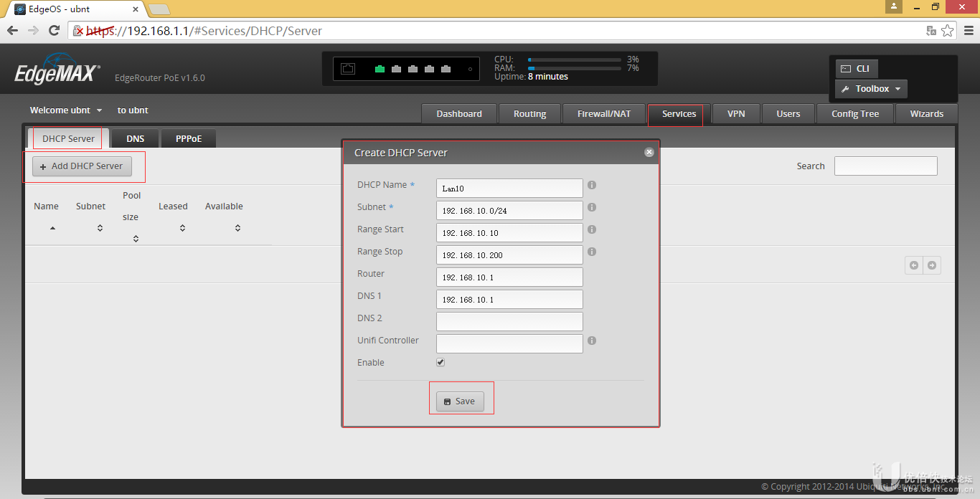Screen dimensions: 980x499
Task: Sort table by Leased column
Action: (182, 228)
